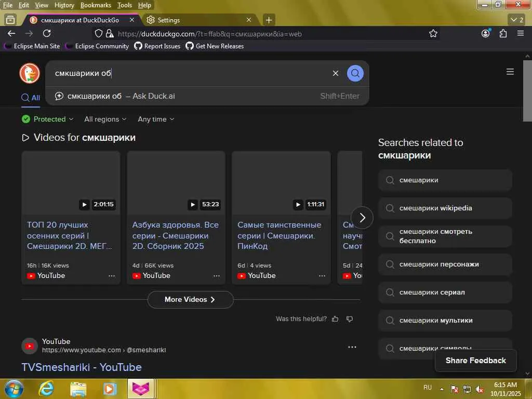Screen dimensions: 532x399
Task: Open Windows Explorer from taskbar
Action: 78,389
